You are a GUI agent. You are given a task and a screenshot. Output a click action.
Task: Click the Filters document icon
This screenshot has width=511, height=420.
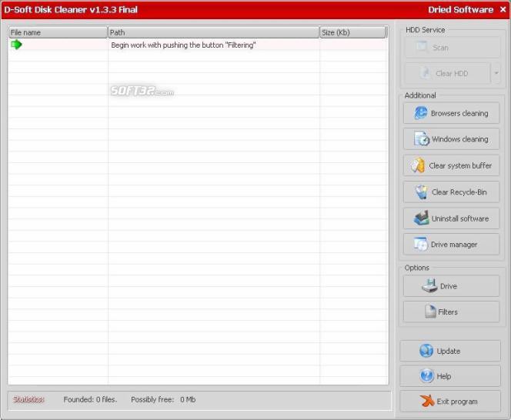[x=430, y=312]
